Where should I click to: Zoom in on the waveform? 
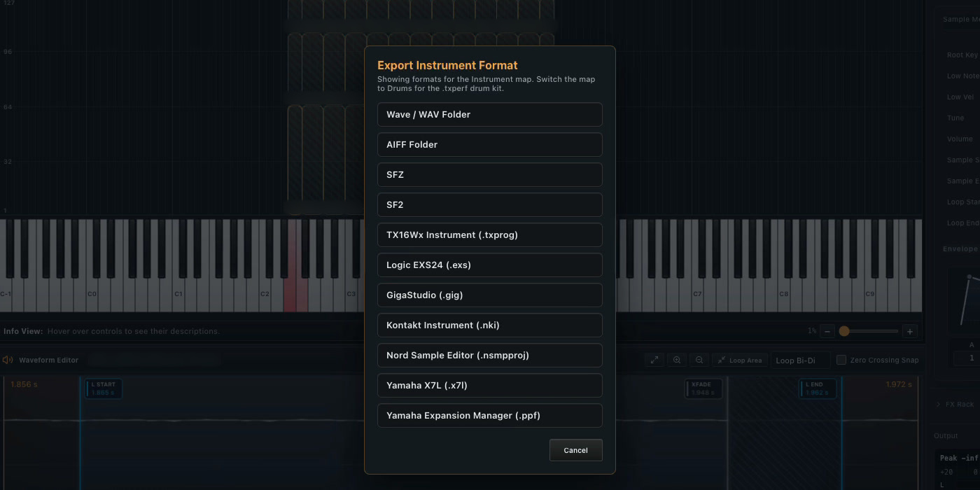tap(677, 360)
